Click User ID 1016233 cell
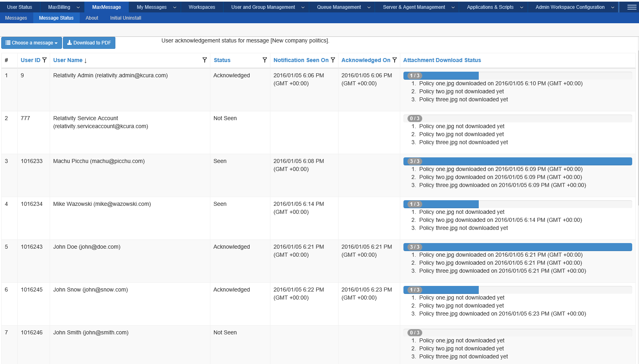Viewport: 639px width, 364px height. (34, 175)
